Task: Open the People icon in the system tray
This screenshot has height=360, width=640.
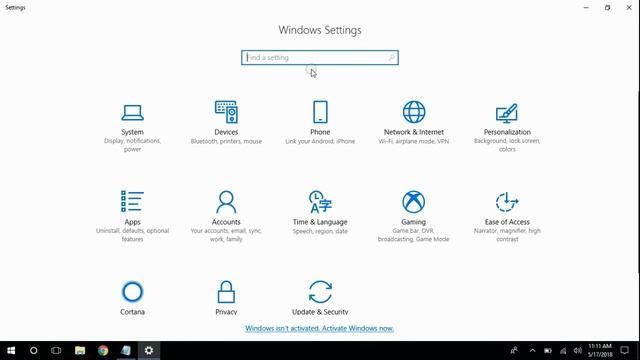Action: pyautogui.click(x=514, y=351)
